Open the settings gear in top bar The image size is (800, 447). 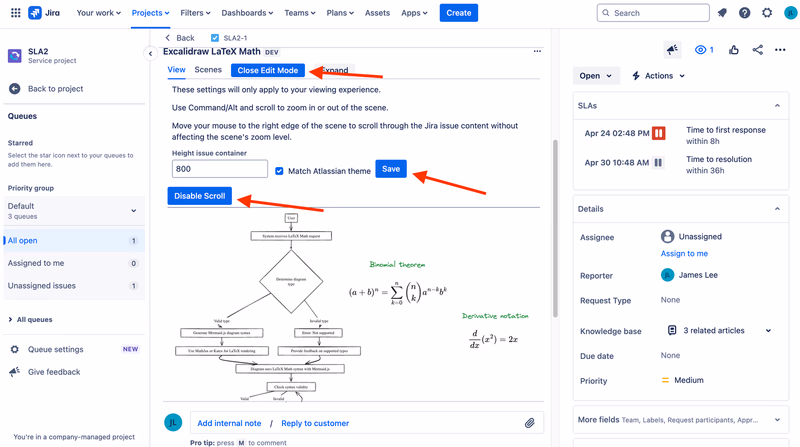click(x=767, y=13)
